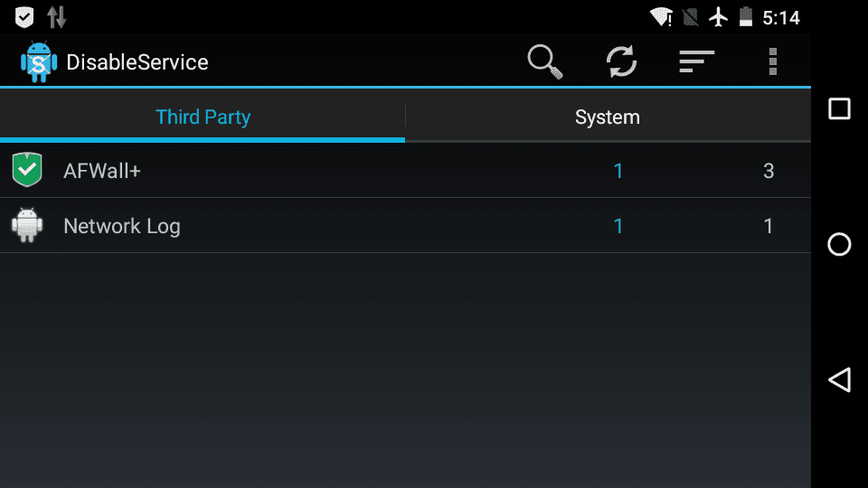
Task: Select the Network Log android icon
Action: click(x=27, y=225)
